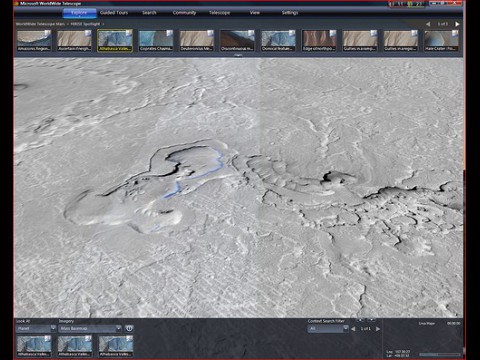
Task: Collapse the top thumbnail panel handle
Action: tap(238, 55)
